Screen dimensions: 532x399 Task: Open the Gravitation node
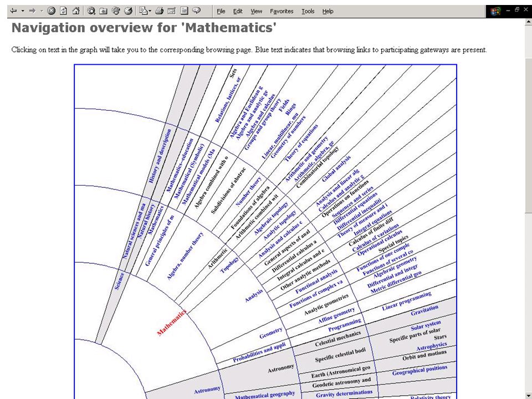coord(424,310)
